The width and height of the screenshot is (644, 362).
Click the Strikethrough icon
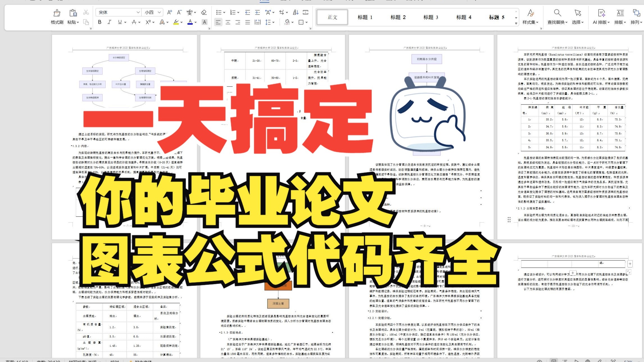[134, 22]
